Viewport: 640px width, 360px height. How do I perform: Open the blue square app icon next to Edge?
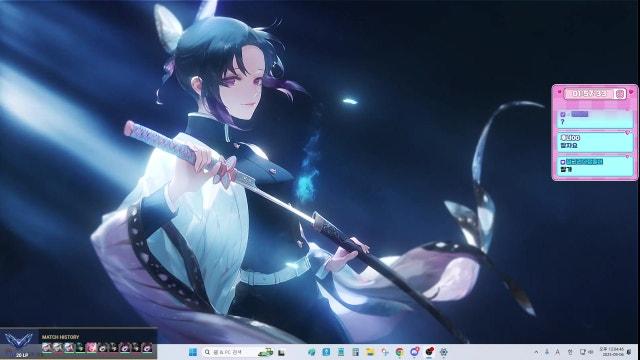326,352
